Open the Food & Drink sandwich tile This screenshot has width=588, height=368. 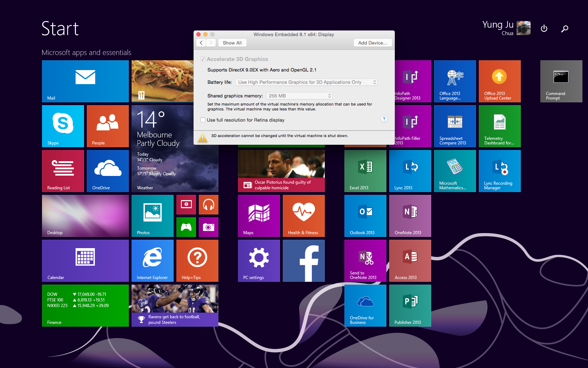click(162, 81)
